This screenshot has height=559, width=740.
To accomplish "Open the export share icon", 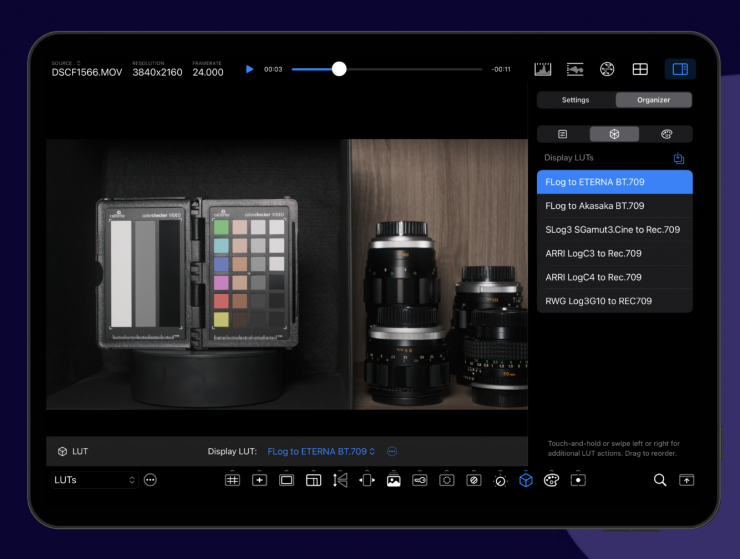I will click(x=686, y=480).
